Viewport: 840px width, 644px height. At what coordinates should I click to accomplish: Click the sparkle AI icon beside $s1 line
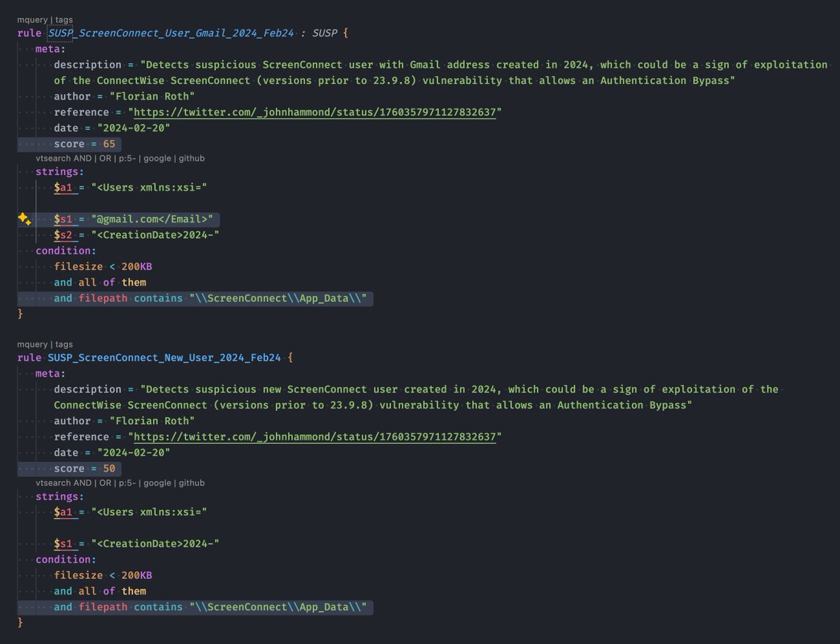point(23,219)
